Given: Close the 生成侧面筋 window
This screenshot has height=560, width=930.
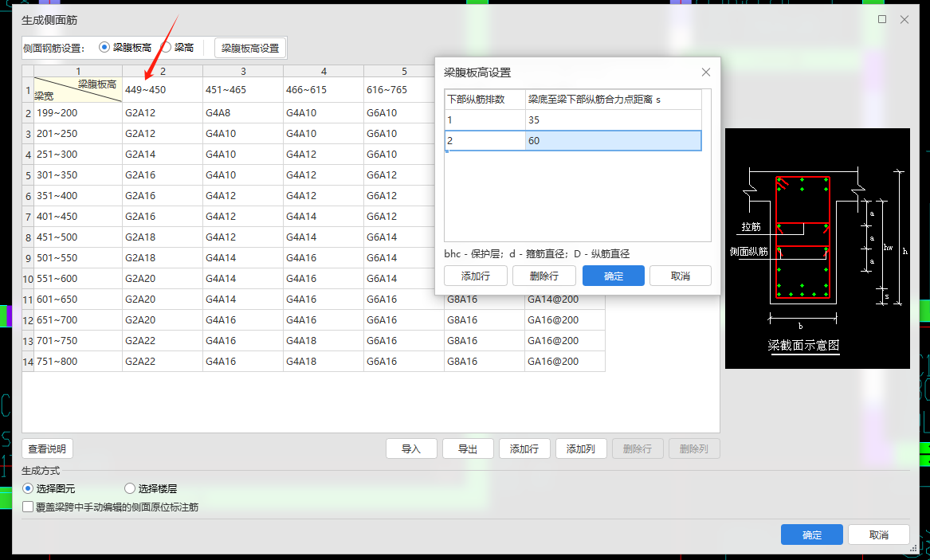Looking at the screenshot, I should coord(904,20).
